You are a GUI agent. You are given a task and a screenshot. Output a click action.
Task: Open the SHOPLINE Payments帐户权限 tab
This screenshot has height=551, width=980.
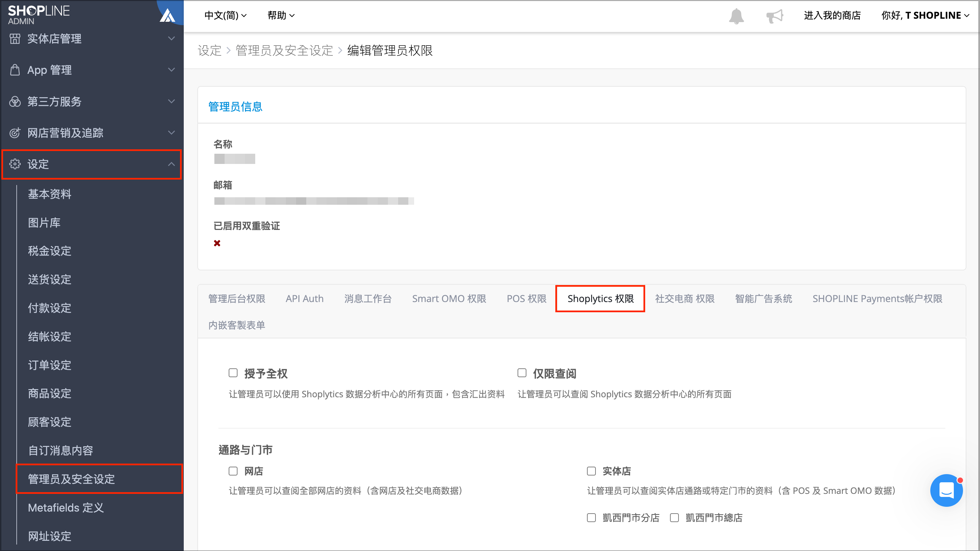(877, 299)
